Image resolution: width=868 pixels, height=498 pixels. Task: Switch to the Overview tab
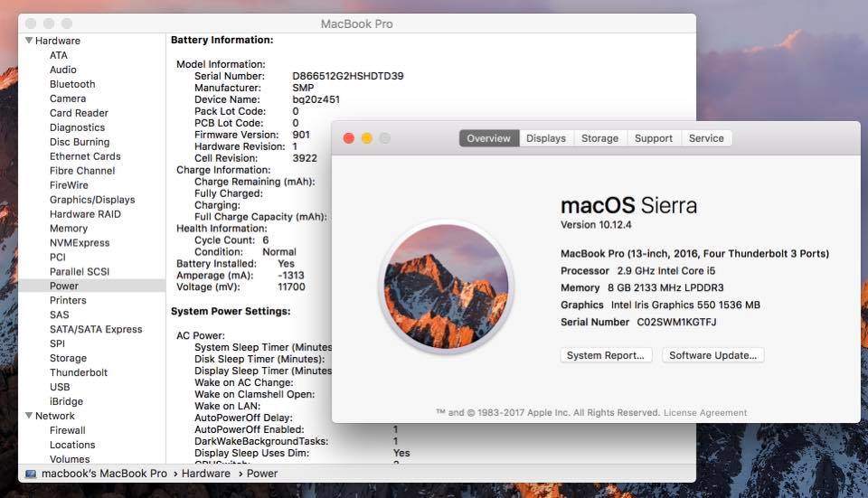click(x=489, y=138)
